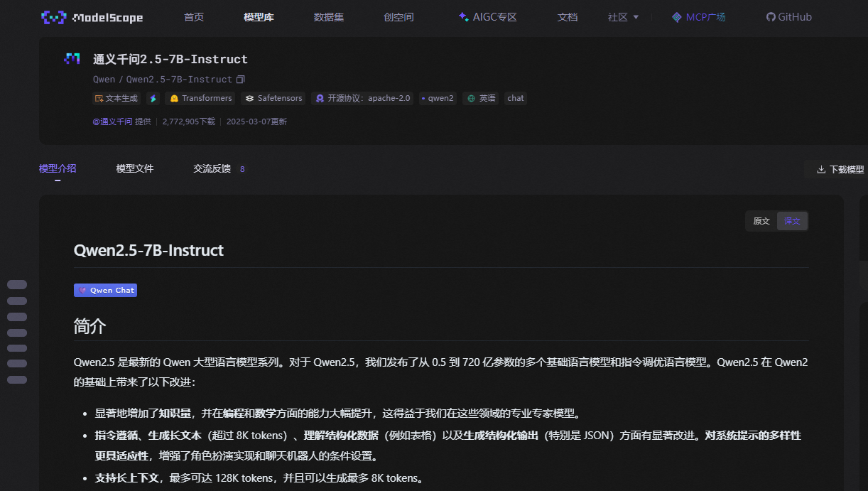
Task: Switch to 模型介绍 tab
Action: tap(58, 169)
